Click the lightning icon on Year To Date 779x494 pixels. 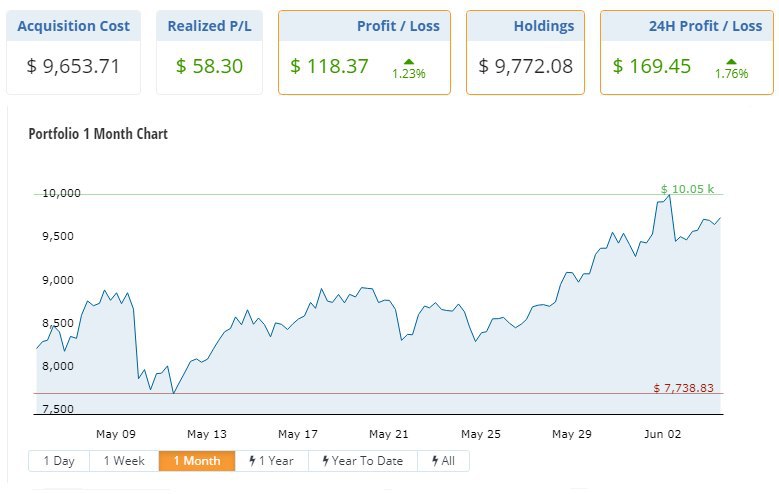325,461
